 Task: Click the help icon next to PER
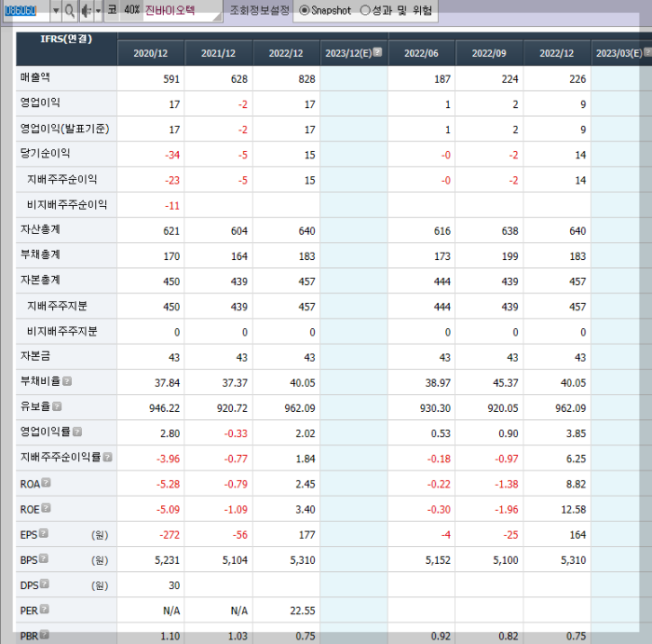coord(45,610)
